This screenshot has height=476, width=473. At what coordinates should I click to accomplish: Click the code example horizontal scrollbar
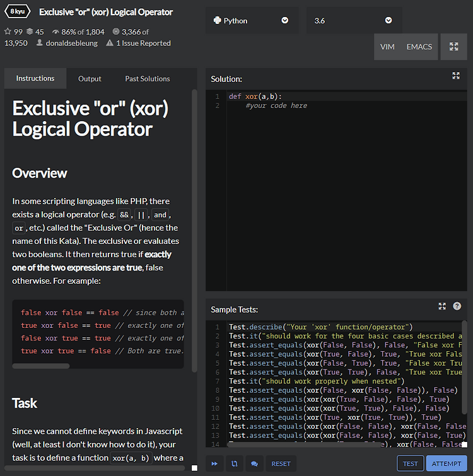[x=41, y=366]
